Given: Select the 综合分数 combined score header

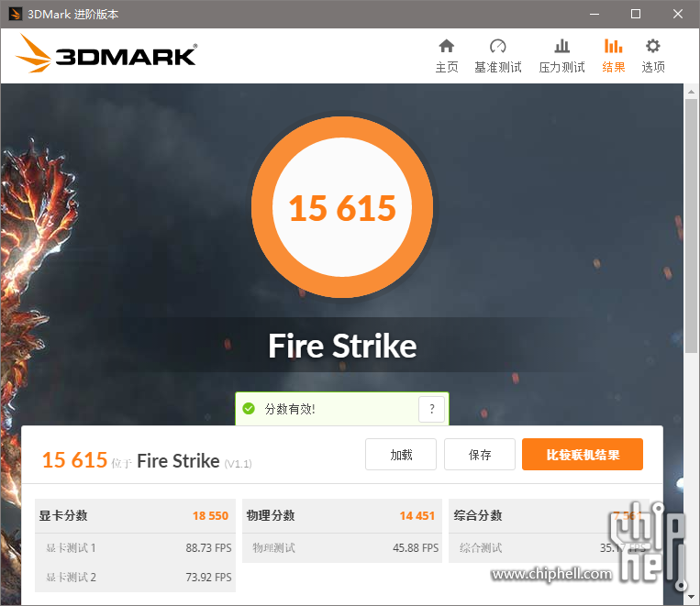Looking at the screenshot, I should pos(549,516).
